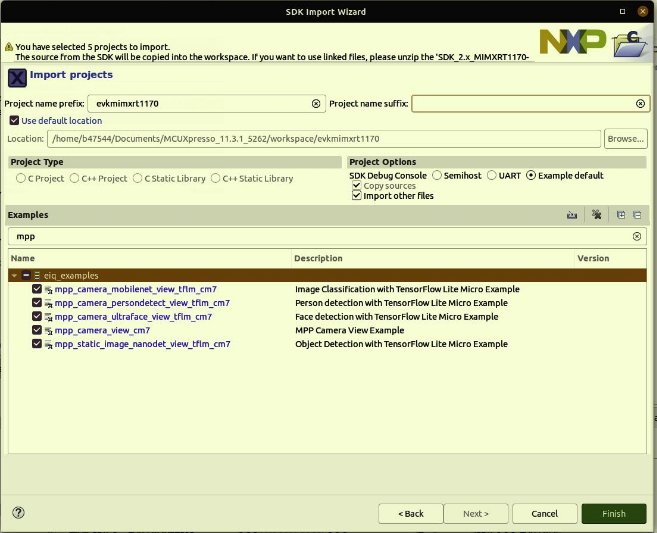Image resolution: width=657 pixels, height=533 pixels.
Task: Expand all examples tree icon
Action: (x=621, y=215)
